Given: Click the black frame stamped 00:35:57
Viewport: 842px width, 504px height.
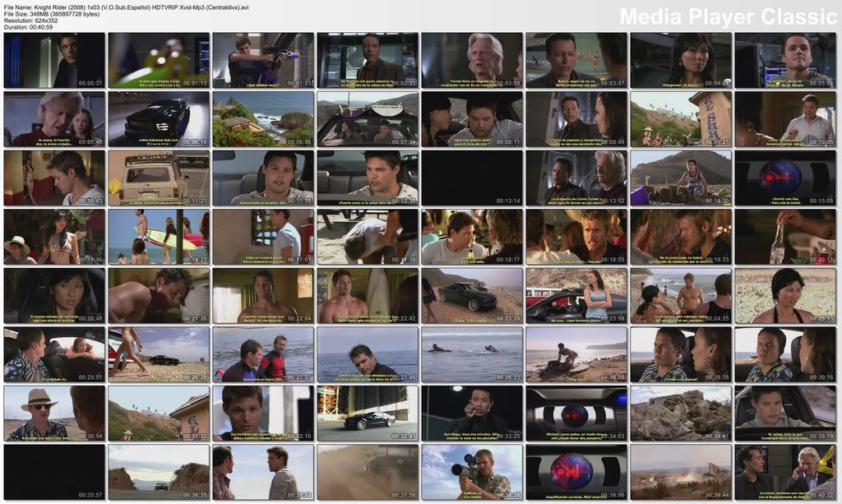Looking at the screenshot, I should coord(54,472).
